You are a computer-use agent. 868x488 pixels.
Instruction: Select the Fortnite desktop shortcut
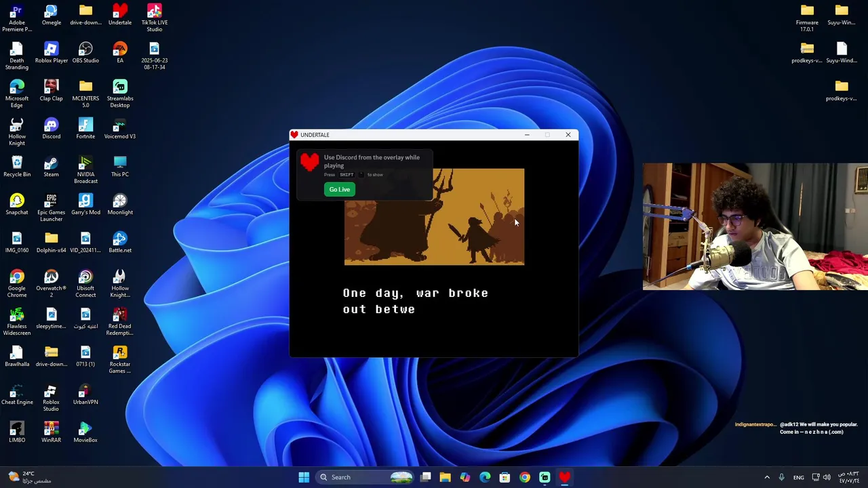[85, 129]
